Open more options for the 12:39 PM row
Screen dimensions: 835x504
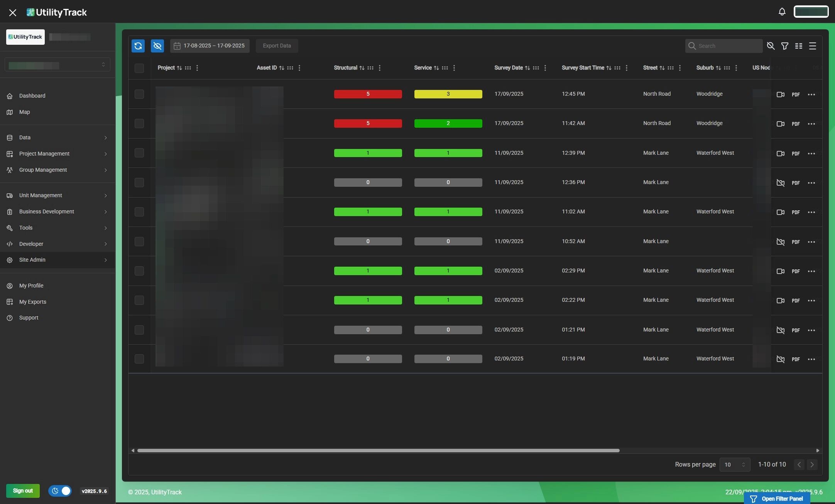[x=811, y=154]
